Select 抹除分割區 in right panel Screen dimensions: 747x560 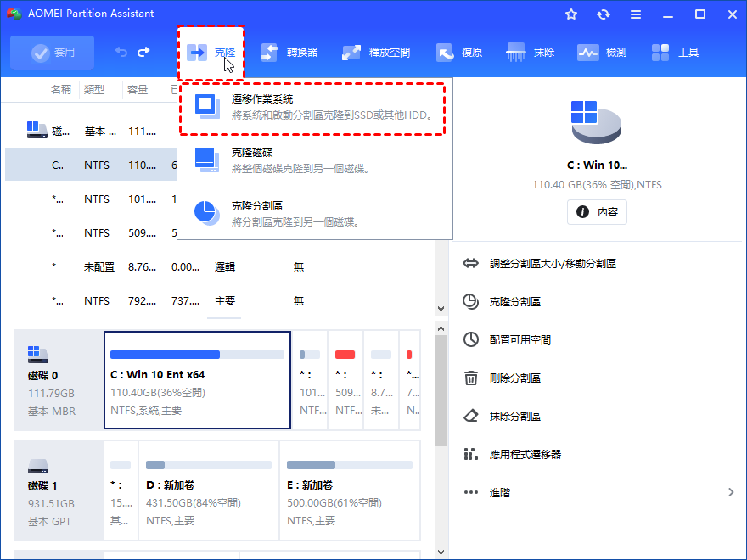tap(515, 417)
